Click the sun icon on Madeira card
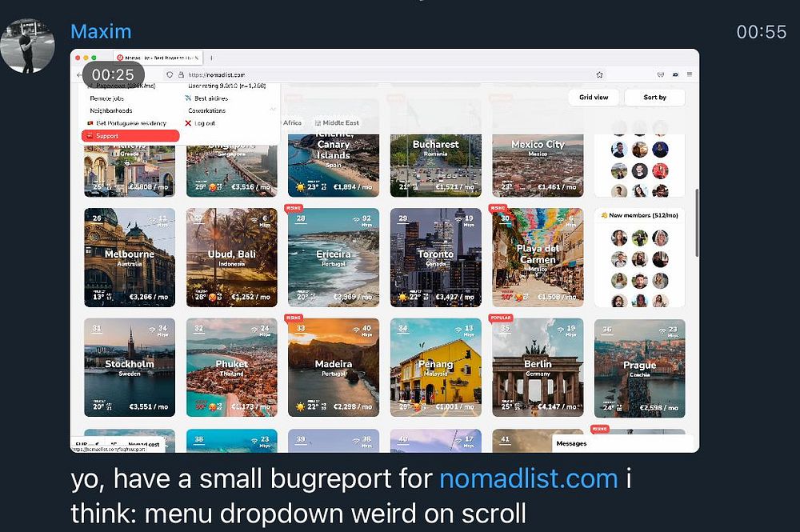The width and height of the screenshot is (800, 532). pos(300,407)
